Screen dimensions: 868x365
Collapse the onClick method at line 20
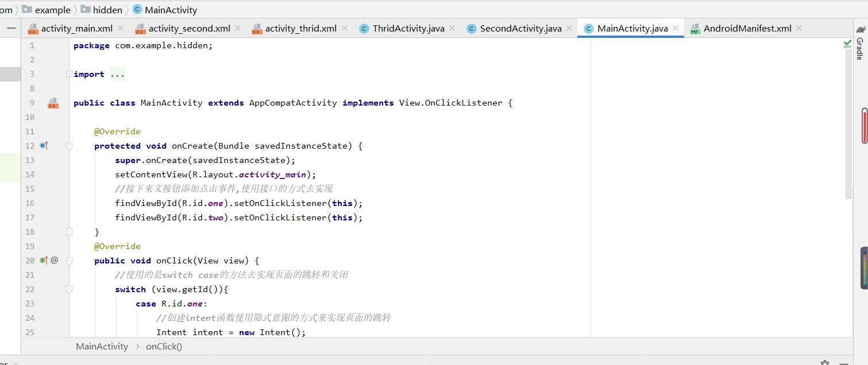pos(69,261)
